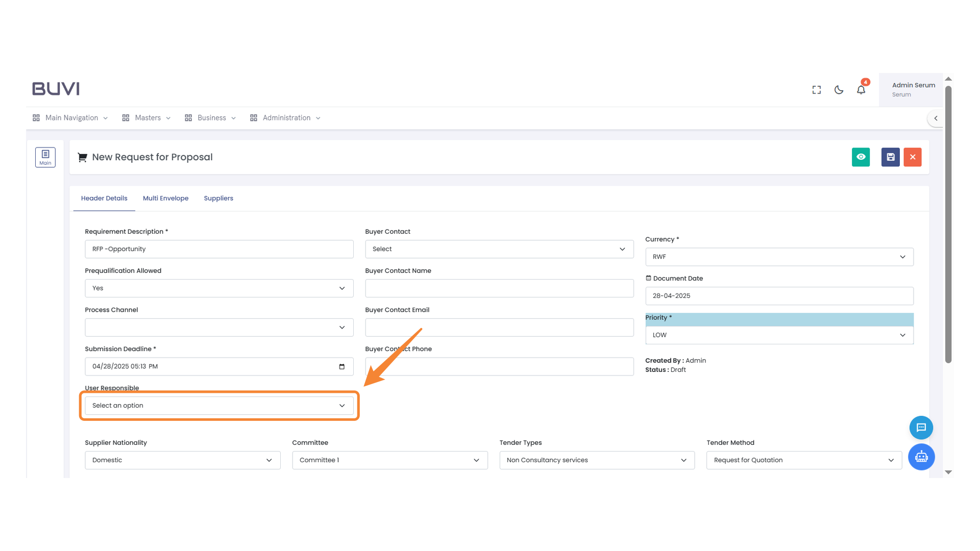Screen dimensions: 980x551
Task: Cancel the proposal using the red X icon
Action: click(x=913, y=157)
